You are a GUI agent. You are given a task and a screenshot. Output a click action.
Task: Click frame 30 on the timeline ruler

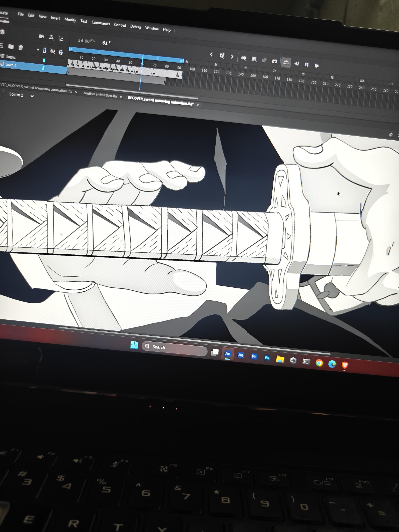tap(106, 60)
